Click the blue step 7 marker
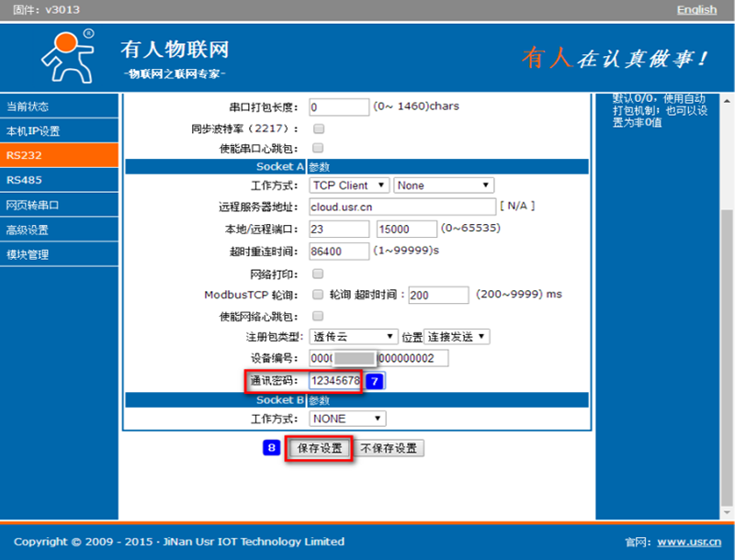This screenshot has height=560, width=735. 374,380
